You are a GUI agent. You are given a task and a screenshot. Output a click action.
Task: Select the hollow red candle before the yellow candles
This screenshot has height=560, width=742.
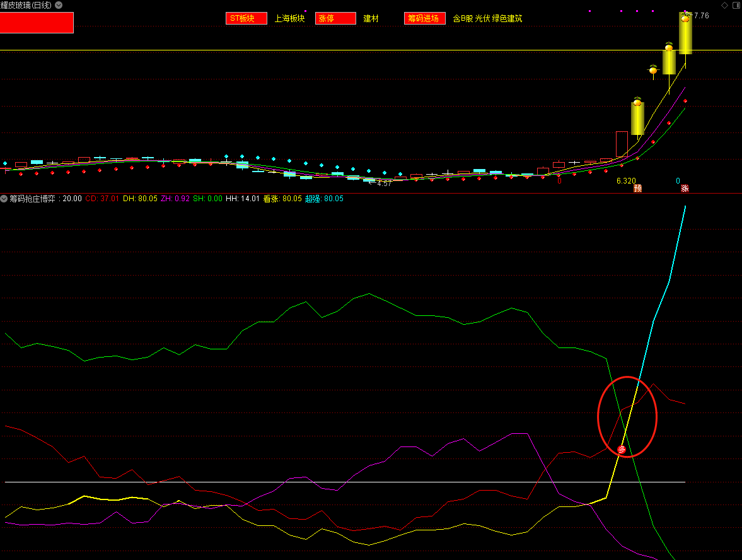[622, 144]
